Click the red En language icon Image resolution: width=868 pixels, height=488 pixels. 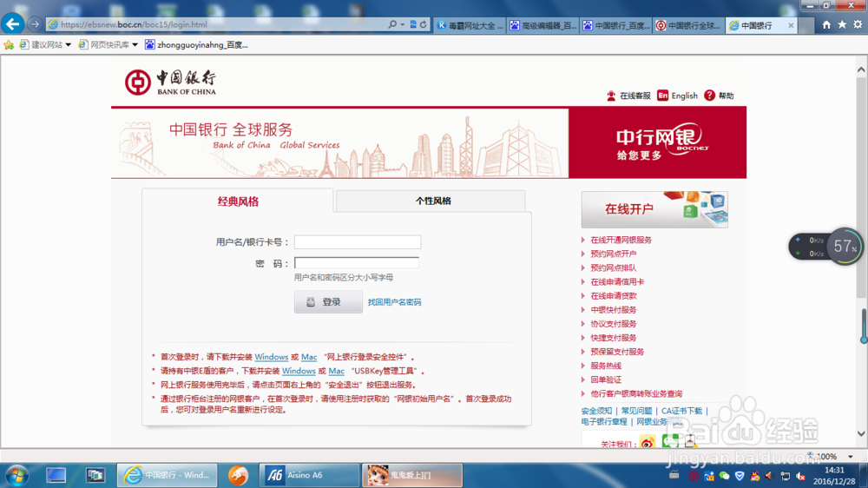click(x=662, y=96)
